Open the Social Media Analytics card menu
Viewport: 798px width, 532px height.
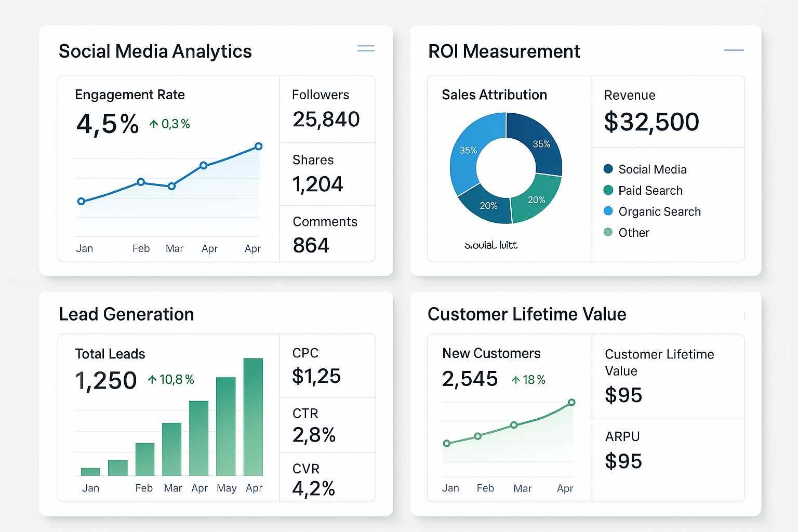366,48
